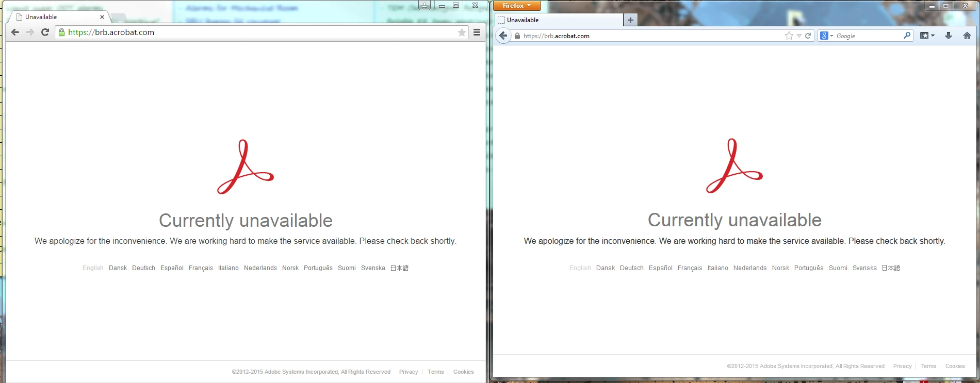Click the green padlock in Chrome's address bar

click(x=61, y=32)
